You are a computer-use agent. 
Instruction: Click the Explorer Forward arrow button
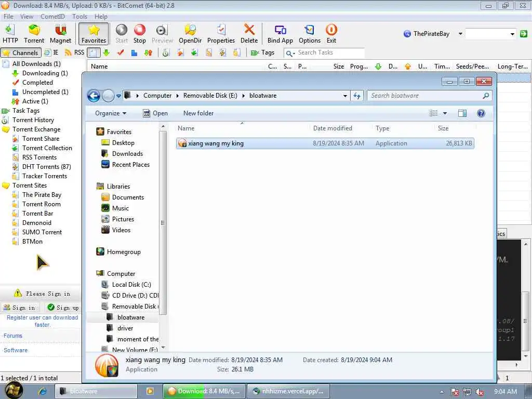(x=108, y=96)
